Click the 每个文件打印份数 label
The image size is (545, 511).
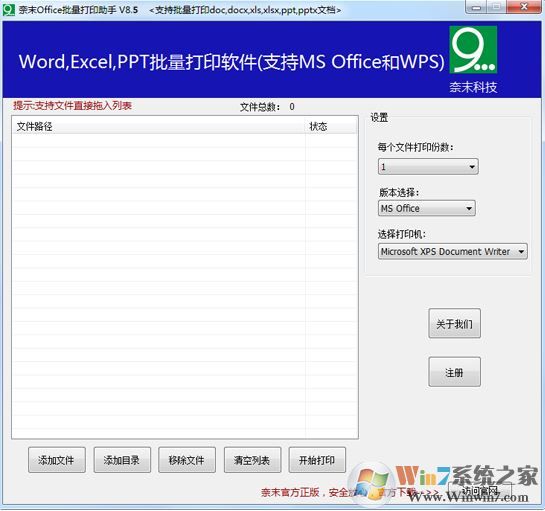416,147
